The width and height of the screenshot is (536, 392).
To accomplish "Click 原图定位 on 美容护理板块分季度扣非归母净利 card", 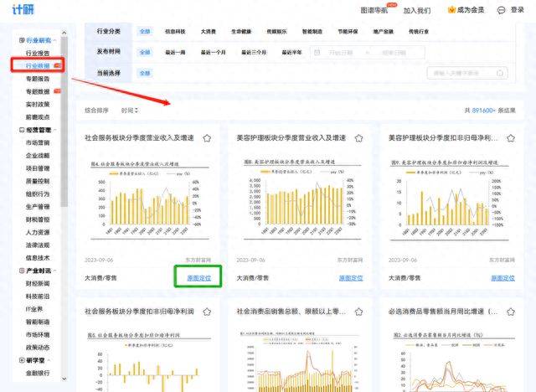I will (x=502, y=278).
